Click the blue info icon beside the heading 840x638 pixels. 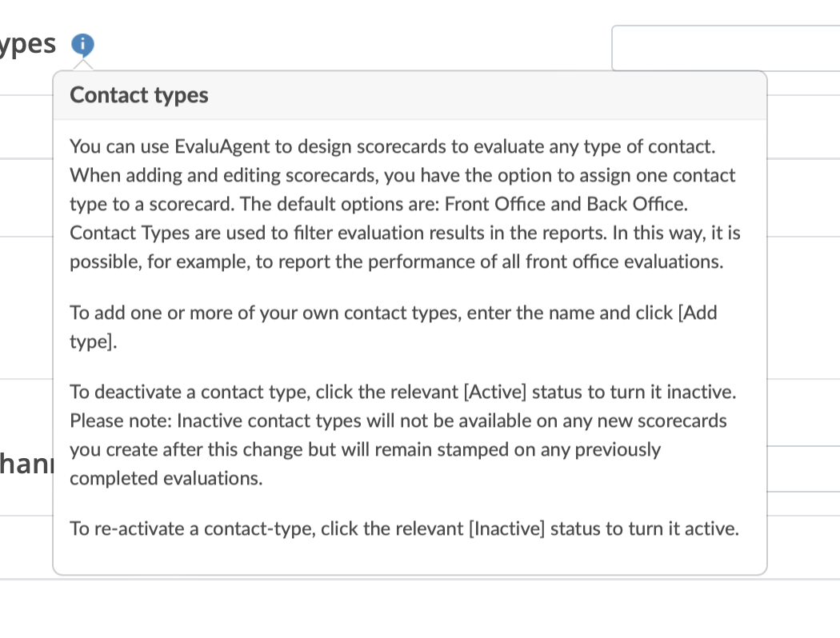point(82,44)
